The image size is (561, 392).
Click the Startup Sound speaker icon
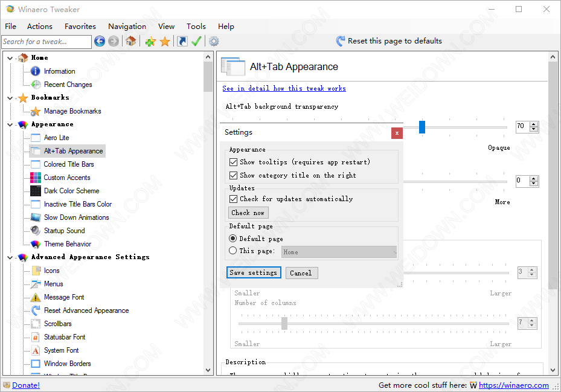pyautogui.click(x=36, y=231)
